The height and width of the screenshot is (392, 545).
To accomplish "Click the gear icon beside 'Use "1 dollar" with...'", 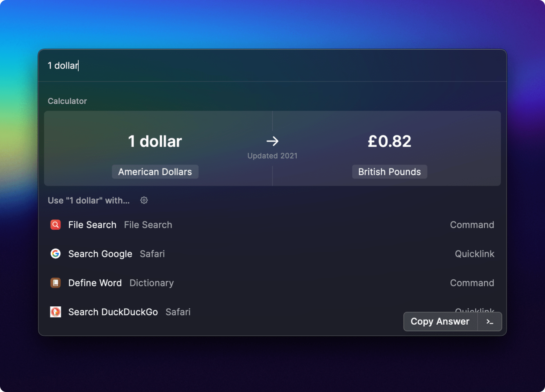I will (x=144, y=200).
